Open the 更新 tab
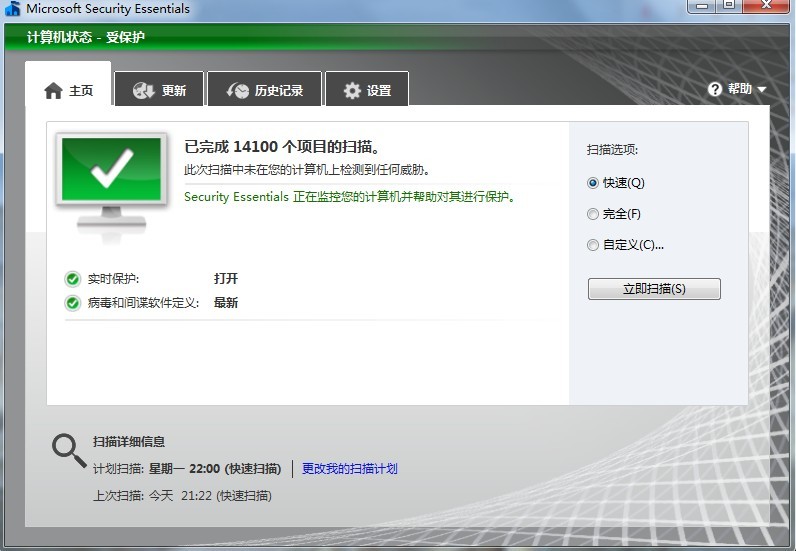 pos(159,89)
